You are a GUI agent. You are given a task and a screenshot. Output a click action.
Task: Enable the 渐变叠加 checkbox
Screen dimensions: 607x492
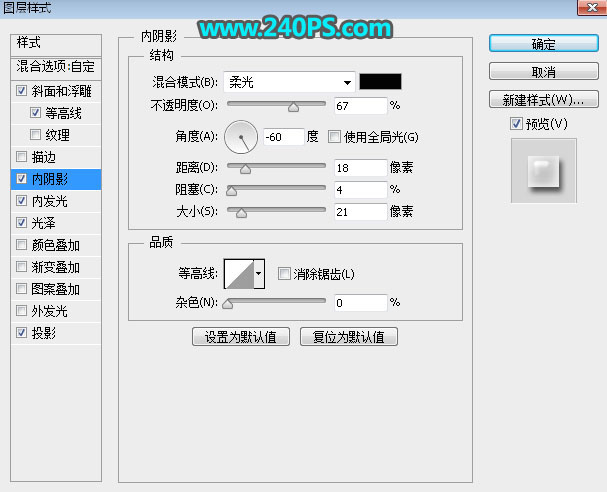tap(21, 267)
